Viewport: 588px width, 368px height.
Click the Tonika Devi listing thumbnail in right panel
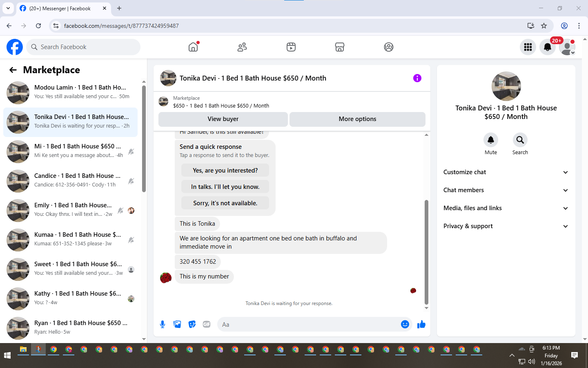506,86
